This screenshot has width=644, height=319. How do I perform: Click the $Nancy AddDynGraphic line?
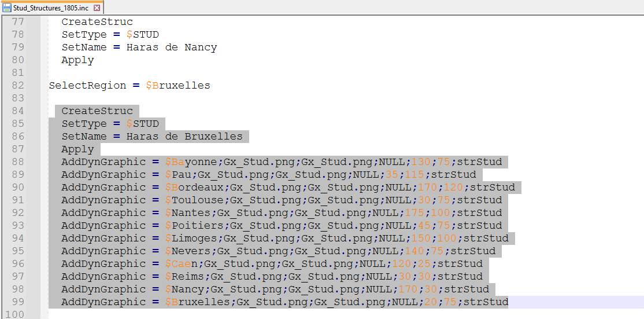(x=275, y=289)
